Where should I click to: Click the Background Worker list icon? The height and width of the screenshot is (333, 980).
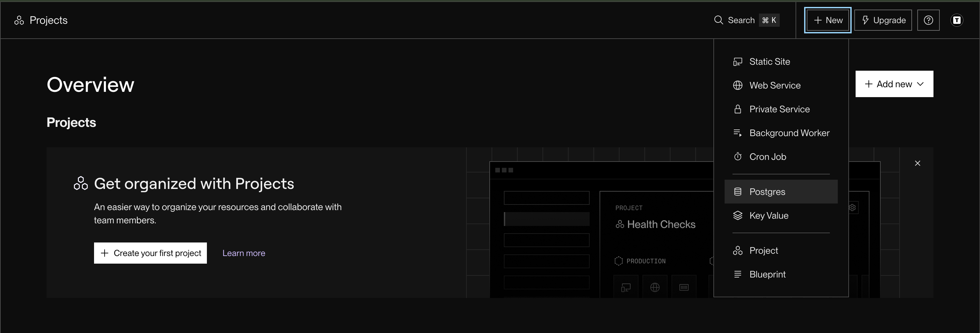(x=737, y=133)
